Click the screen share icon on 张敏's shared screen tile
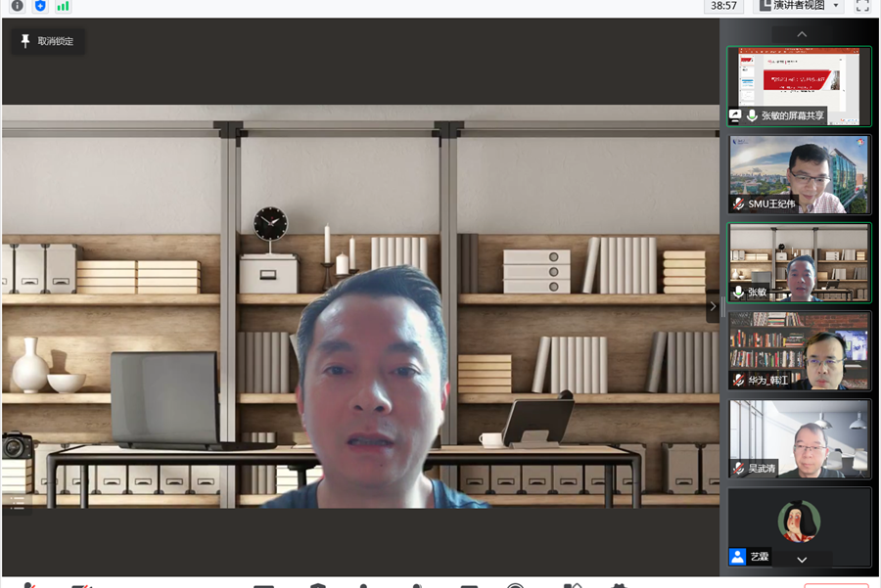The height and width of the screenshot is (588, 881). click(736, 115)
